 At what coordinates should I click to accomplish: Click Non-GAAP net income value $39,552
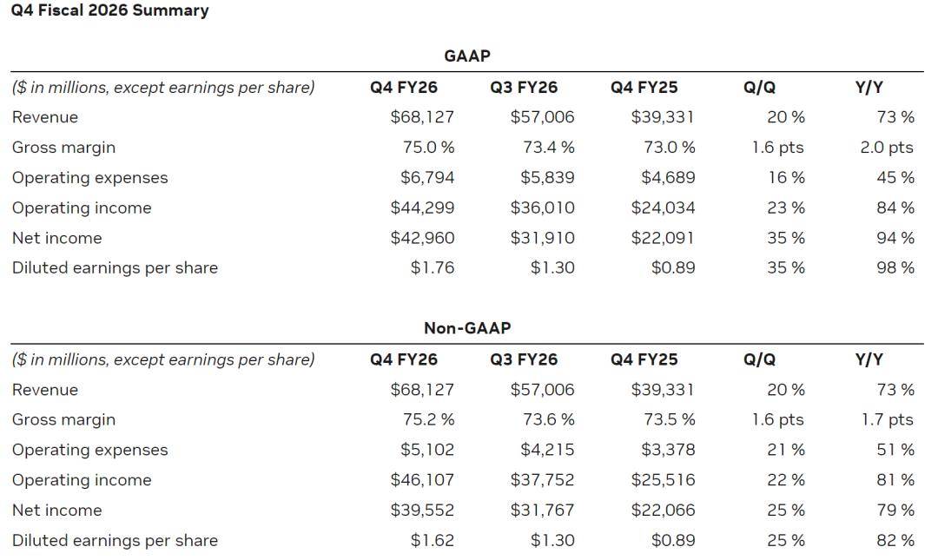pos(422,511)
